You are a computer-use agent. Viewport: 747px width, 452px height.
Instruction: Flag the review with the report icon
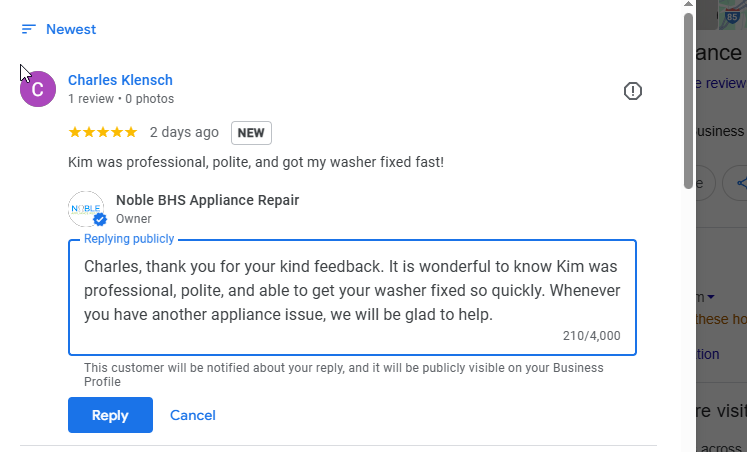point(632,91)
